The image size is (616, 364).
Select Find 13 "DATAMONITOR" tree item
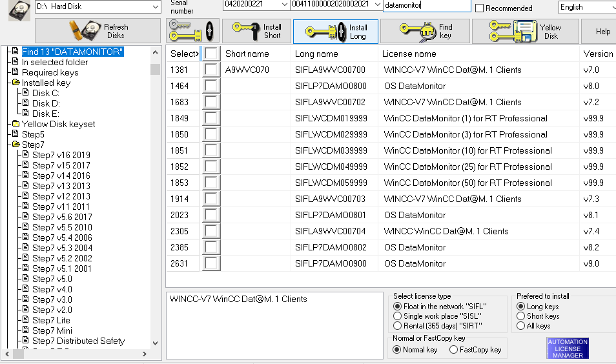73,52
